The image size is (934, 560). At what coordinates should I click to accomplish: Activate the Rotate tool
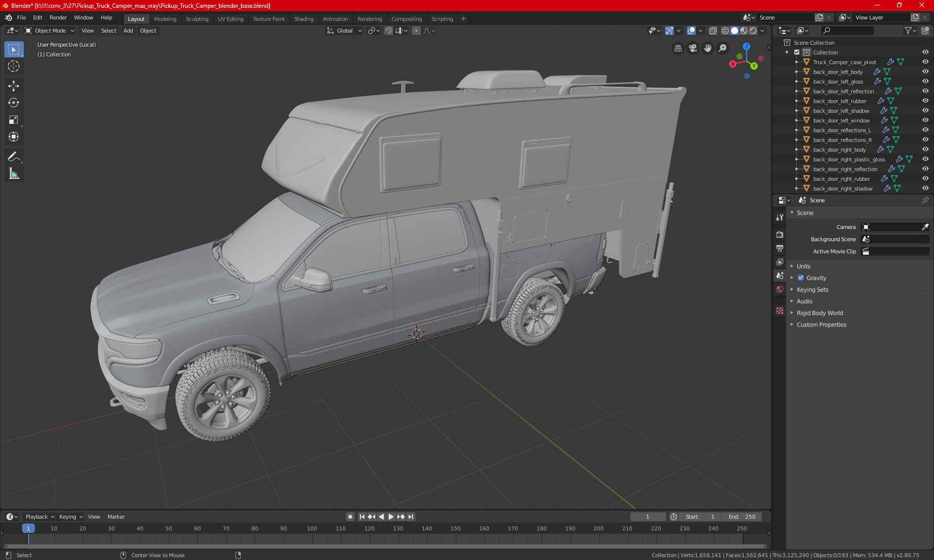(x=14, y=103)
